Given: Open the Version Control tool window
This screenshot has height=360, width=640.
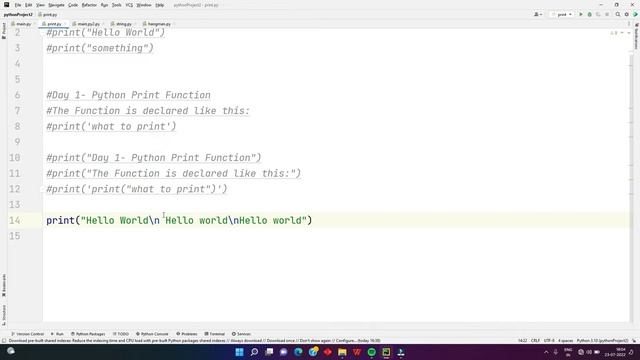Looking at the screenshot, I should (27, 334).
